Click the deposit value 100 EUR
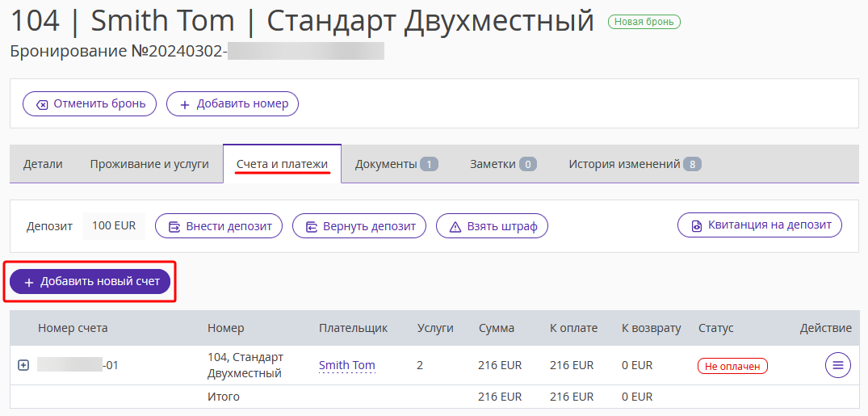This screenshot has width=868, height=416. (114, 226)
